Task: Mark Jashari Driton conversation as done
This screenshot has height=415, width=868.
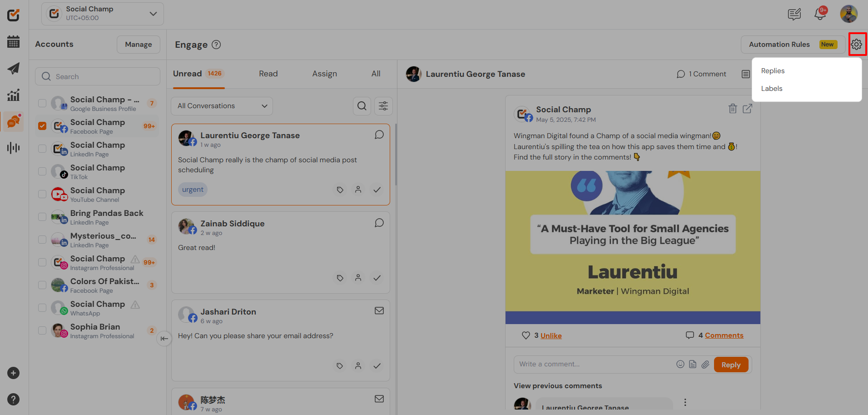Action: (x=377, y=366)
